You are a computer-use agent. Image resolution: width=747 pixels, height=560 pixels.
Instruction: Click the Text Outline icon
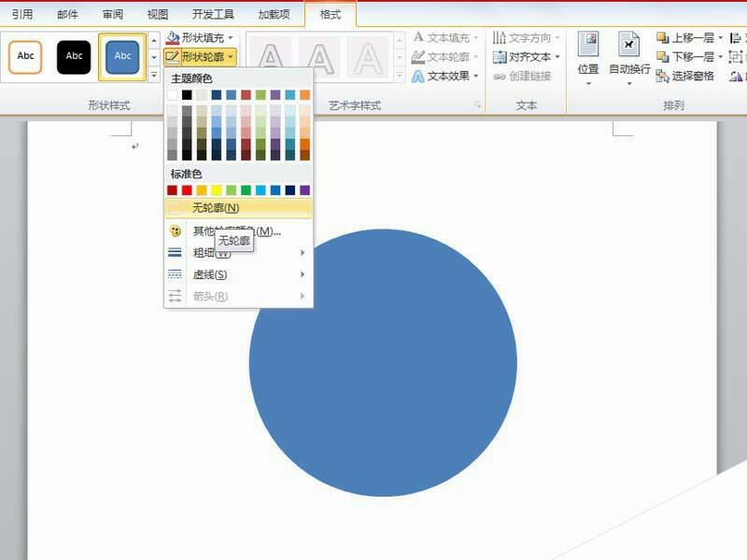tap(417, 57)
